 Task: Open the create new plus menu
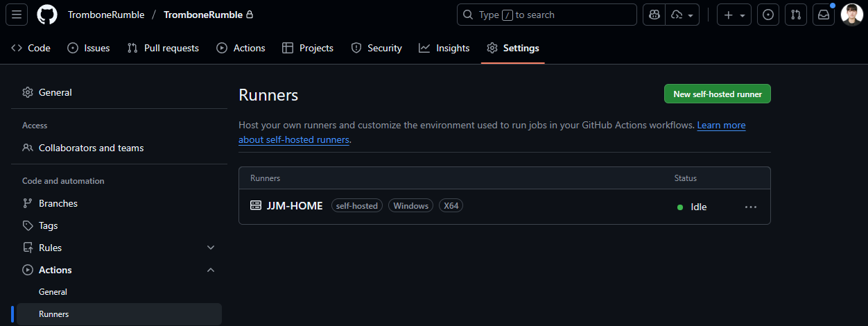pos(734,15)
